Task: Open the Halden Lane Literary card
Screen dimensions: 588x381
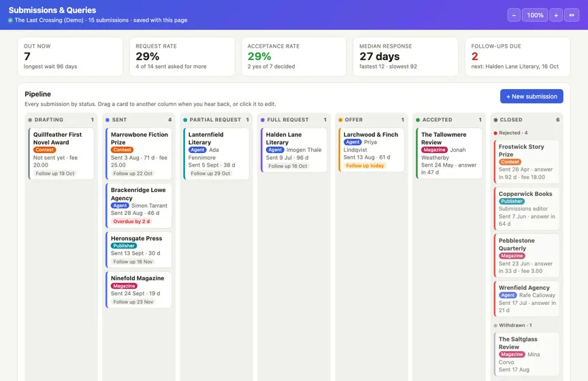Action: click(294, 150)
